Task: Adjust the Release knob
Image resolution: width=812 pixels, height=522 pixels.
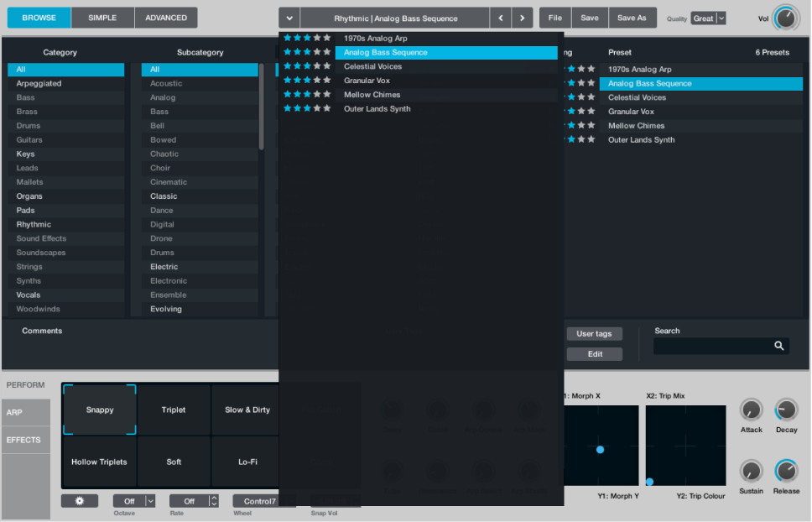Action: point(786,471)
